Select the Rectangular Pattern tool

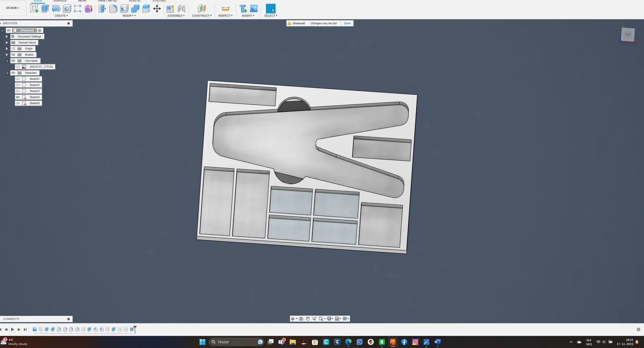coord(78,8)
